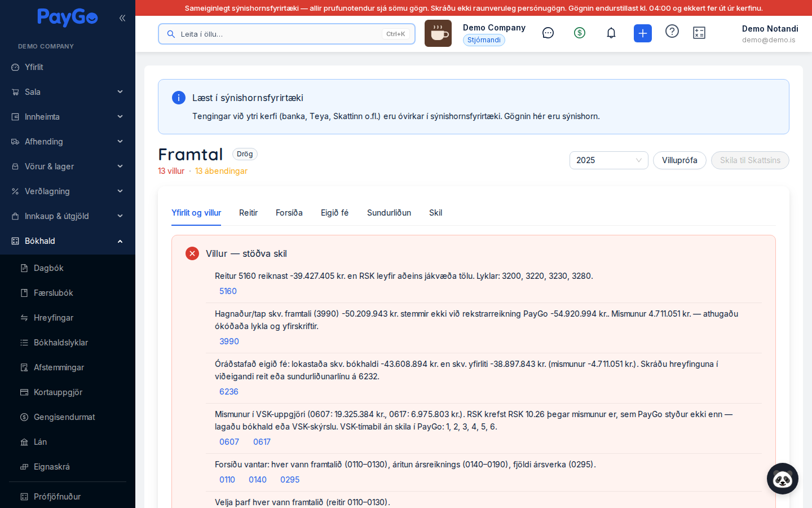Open Hreyfingar in the sidebar

pos(68,318)
